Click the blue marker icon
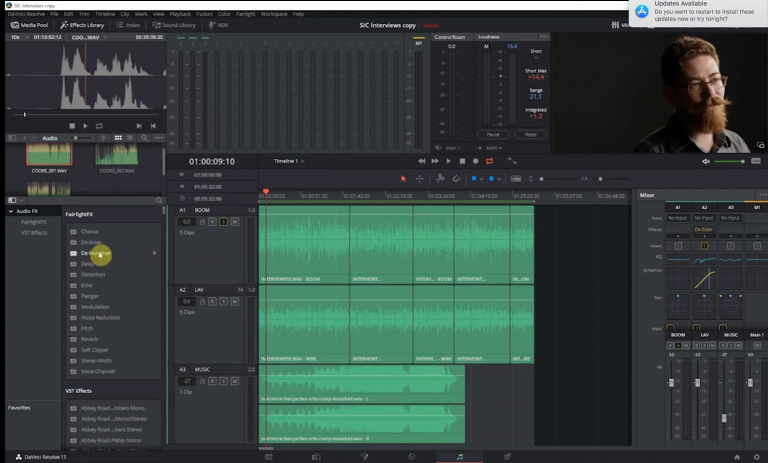768x463 pixels. pyautogui.click(x=491, y=179)
